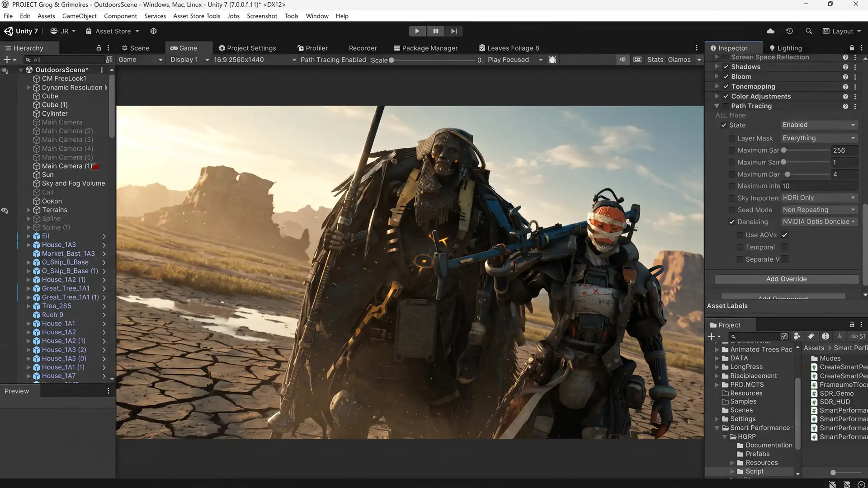This screenshot has height=488, width=868.
Task: Click the globe icon next to Asset Store
Action: coord(153,31)
